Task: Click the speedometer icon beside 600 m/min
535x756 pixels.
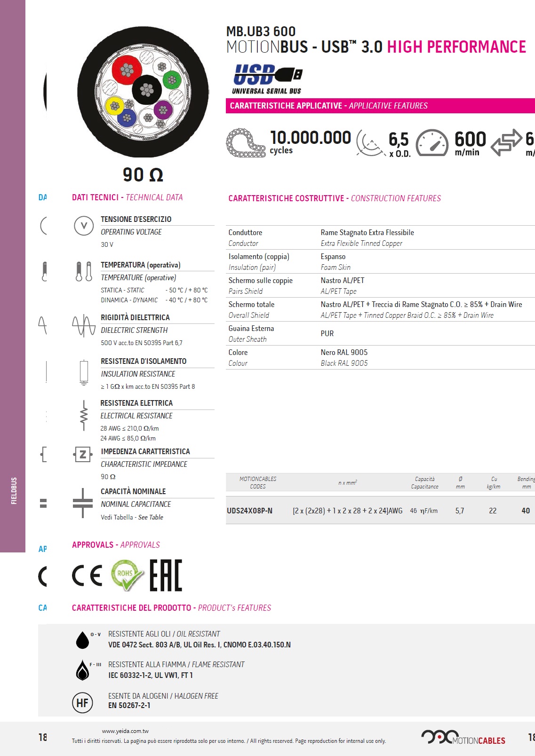Action: pos(432,142)
